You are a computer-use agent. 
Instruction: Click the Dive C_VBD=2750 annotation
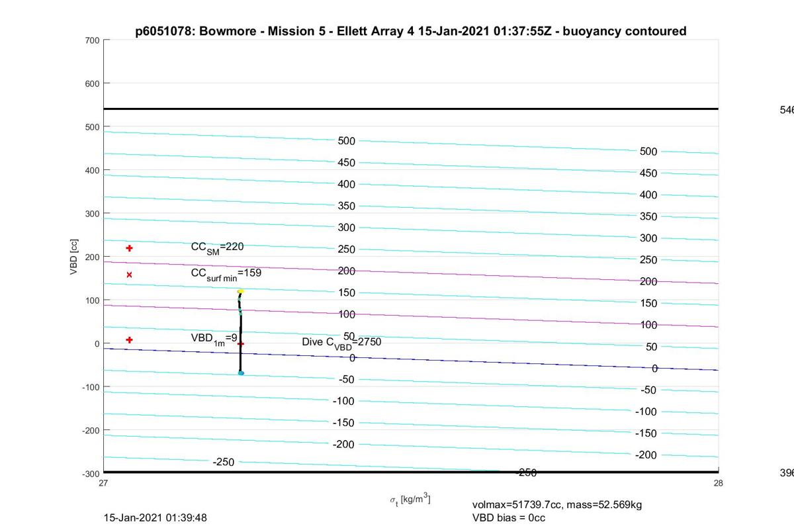click(x=341, y=343)
